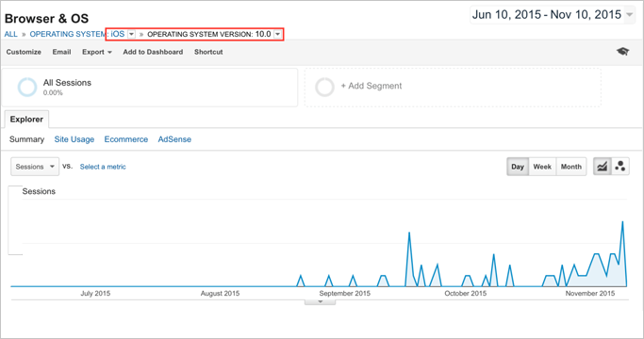The height and width of the screenshot is (339, 644).
Task: Switch to the Ecommerce view
Action: (126, 139)
